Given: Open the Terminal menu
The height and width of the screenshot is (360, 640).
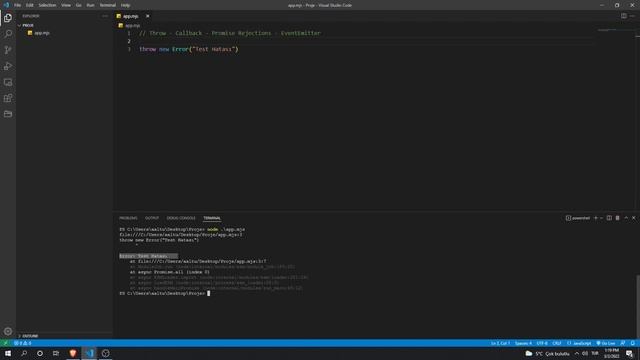Looking at the screenshot, I should [108, 5].
